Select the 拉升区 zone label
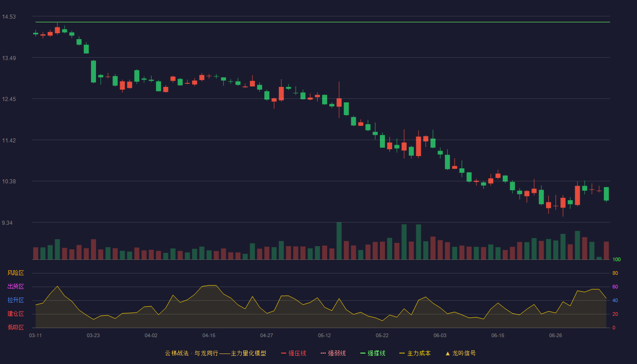 pos(15,300)
